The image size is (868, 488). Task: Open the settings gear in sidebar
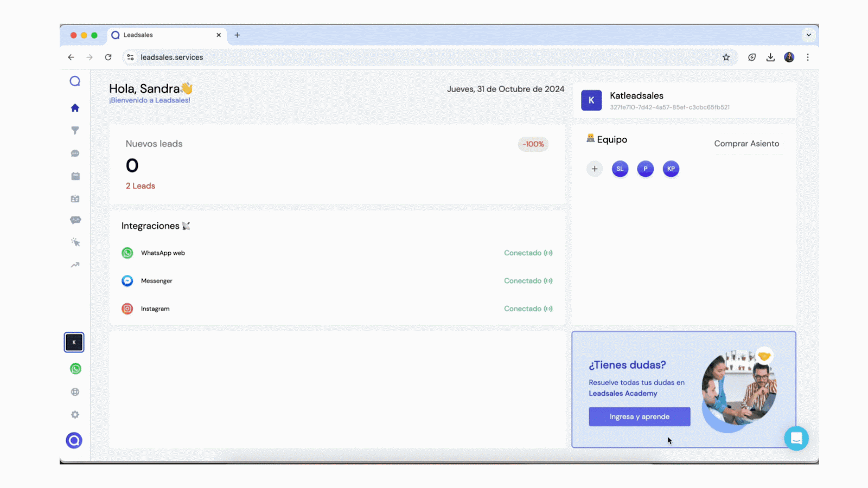(75, 415)
